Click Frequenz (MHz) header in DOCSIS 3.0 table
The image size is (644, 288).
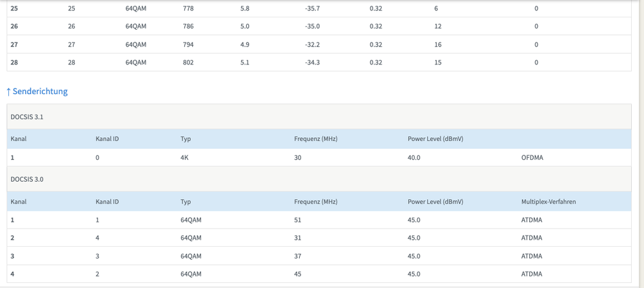(316, 202)
